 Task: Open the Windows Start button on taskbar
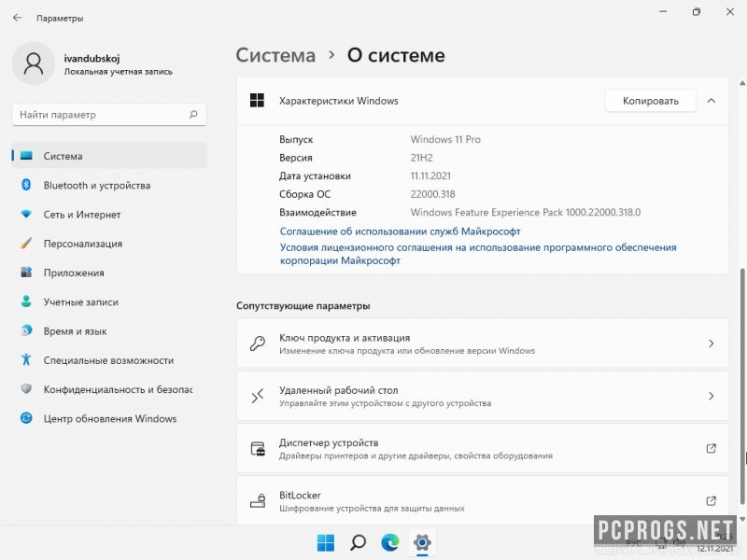coord(326,542)
